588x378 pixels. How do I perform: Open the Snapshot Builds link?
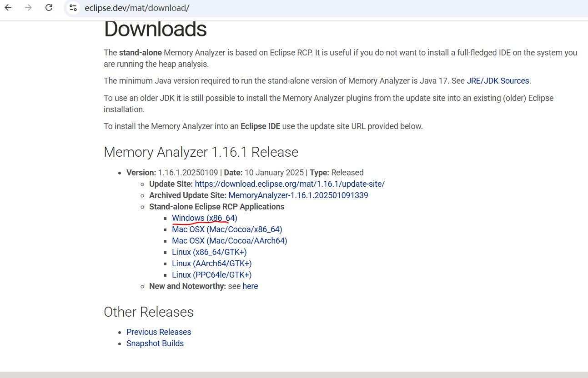pyautogui.click(x=155, y=343)
